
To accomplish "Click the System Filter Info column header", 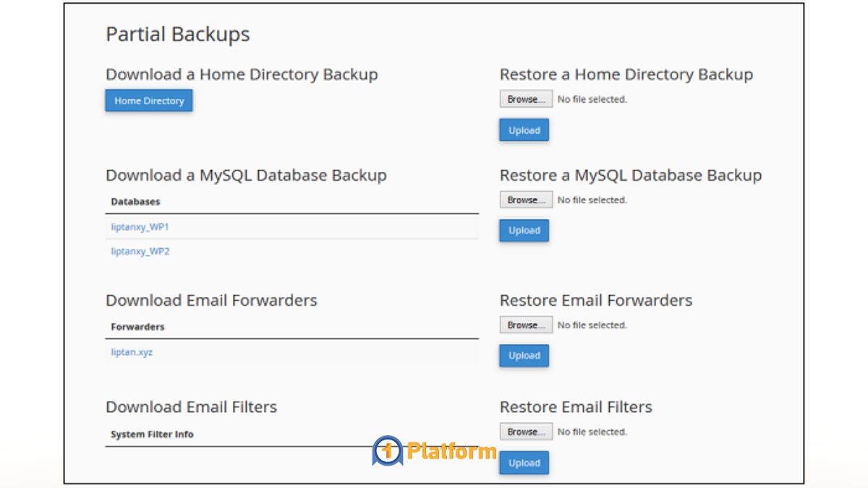I will 152,435.
